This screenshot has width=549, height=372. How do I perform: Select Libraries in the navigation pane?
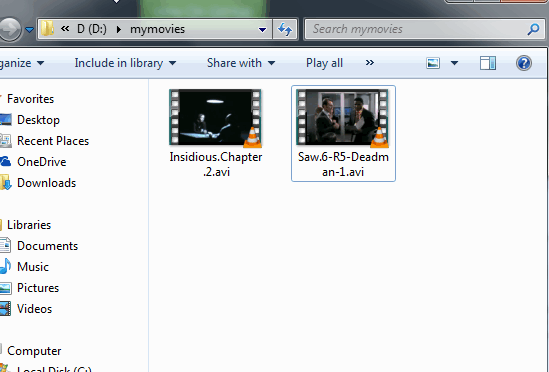[29, 225]
